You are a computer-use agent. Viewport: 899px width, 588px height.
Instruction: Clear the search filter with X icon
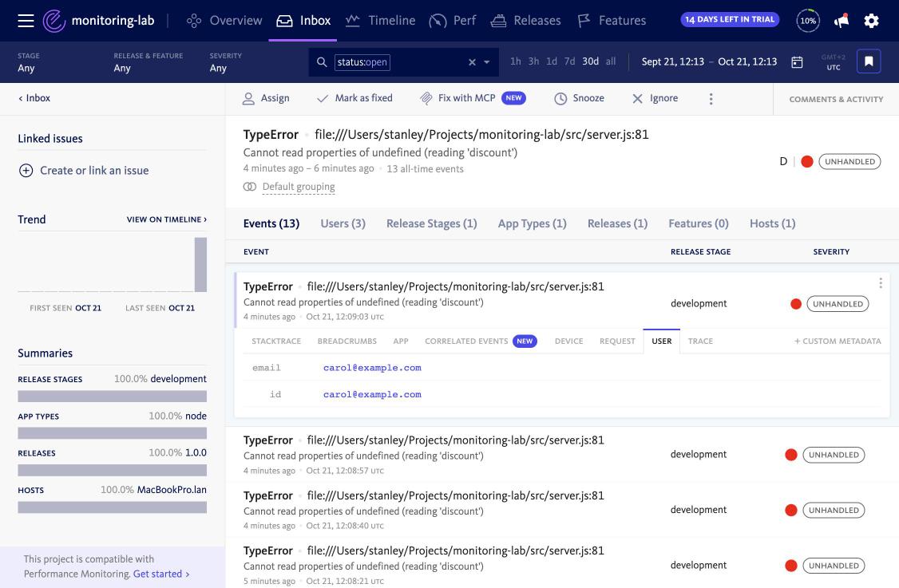tap(472, 62)
